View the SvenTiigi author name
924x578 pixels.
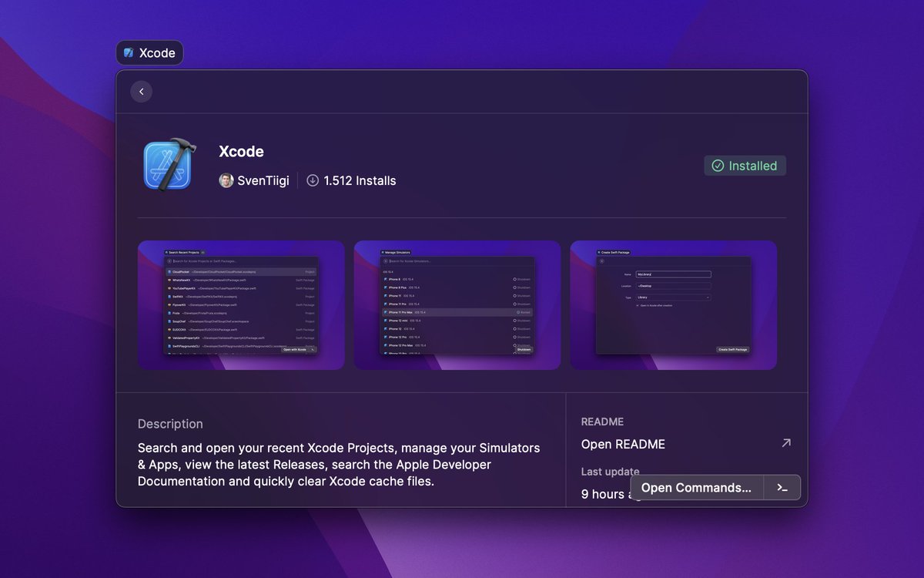[x=262, y=180]
